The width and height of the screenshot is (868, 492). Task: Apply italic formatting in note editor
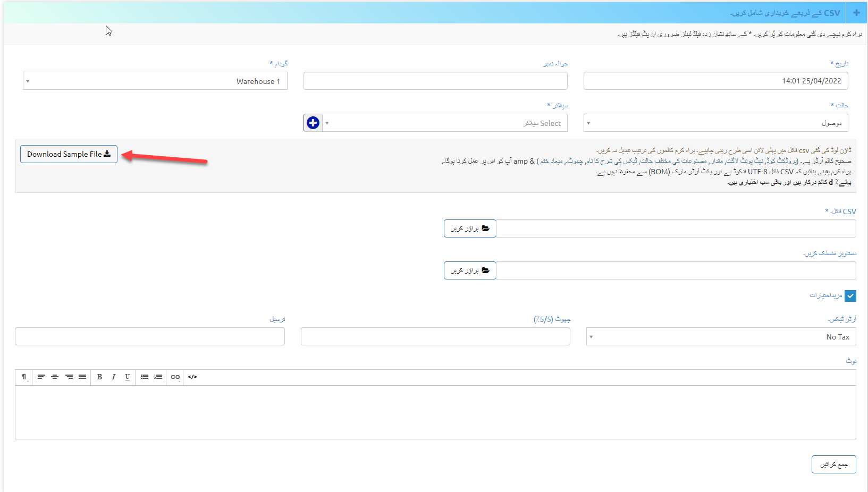[x=113, y=377]
